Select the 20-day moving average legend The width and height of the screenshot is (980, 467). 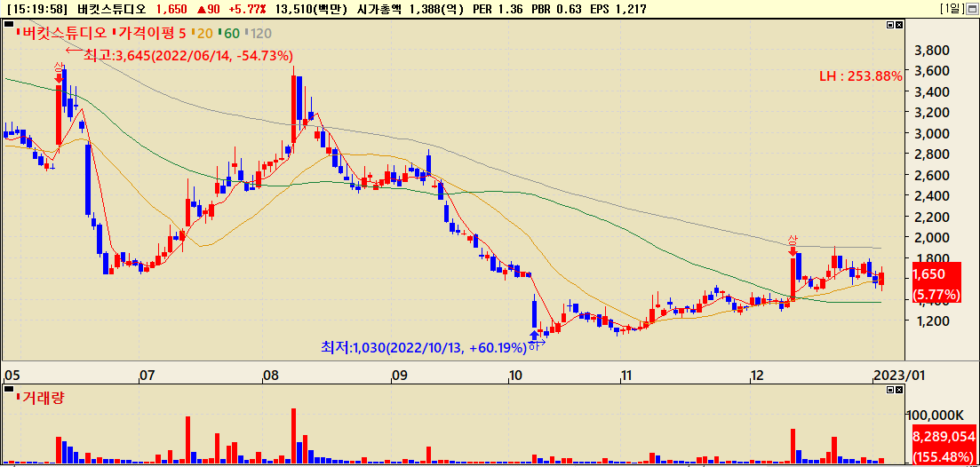pyautogui.click(x=202, y=33)
